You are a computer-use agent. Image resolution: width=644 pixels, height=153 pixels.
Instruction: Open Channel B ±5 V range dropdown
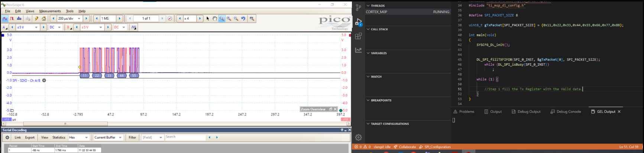[x=101, y=27]
